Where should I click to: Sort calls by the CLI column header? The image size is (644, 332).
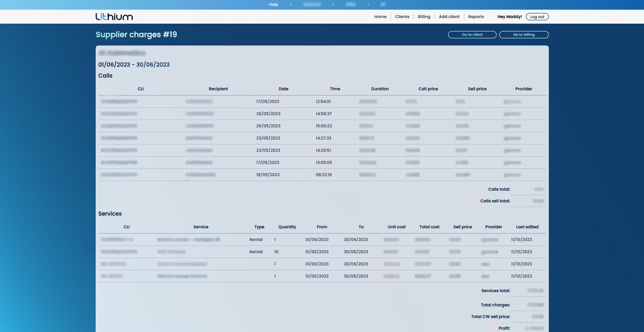[x=140, y=89]
